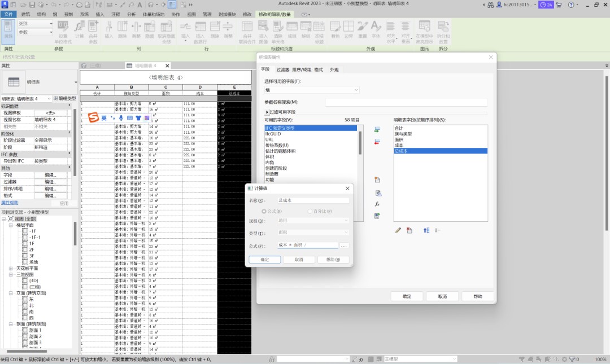Open the Type (类型) dropdown in calculated value dialog

(313, 233)
